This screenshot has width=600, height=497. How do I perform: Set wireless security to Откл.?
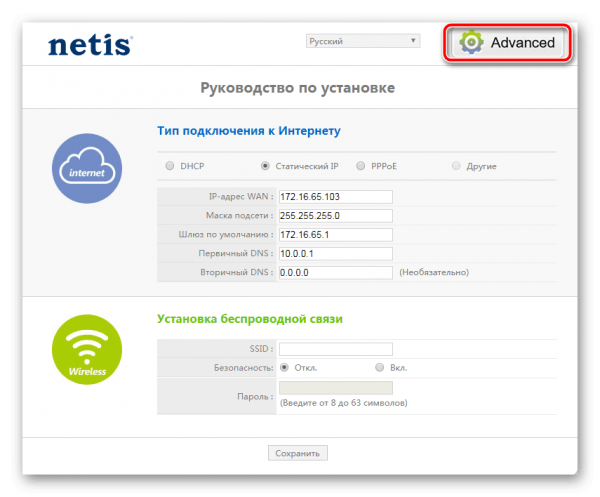[x=285, y=367]
